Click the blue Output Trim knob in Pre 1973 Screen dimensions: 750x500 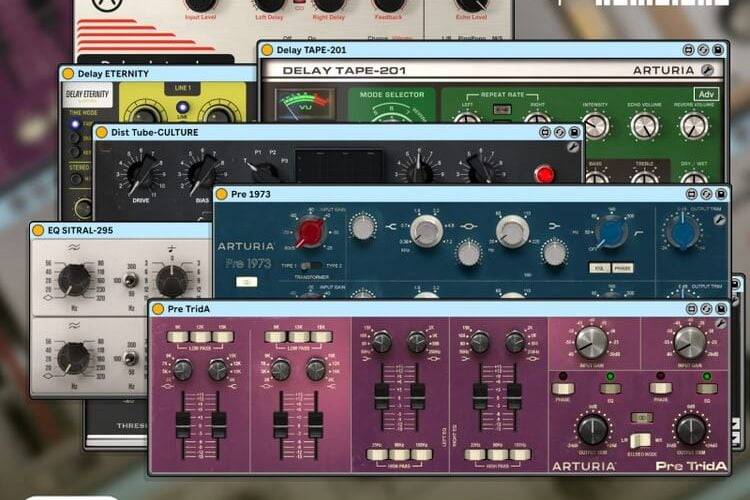pyautogui.click(x=683, y=232)
